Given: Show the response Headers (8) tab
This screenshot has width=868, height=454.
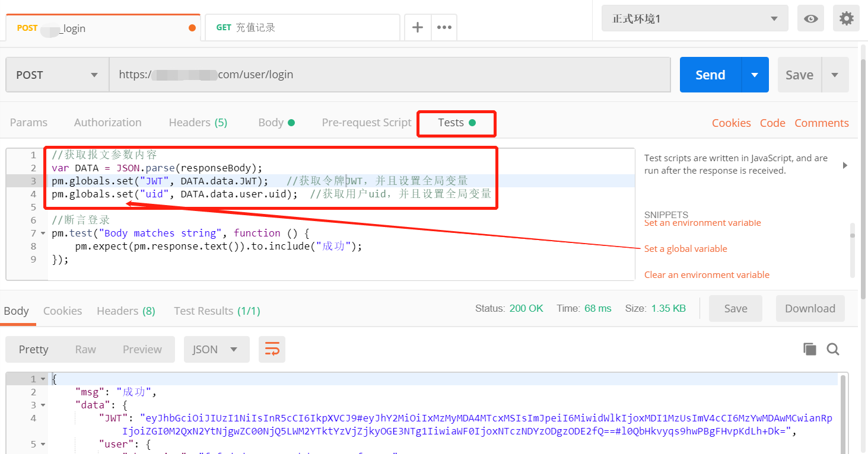Looking at the screenshot, I should [x=126, y=311].
